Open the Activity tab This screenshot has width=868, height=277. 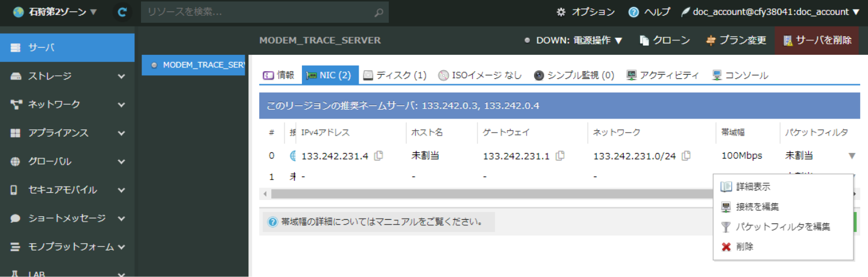(663, 75)
